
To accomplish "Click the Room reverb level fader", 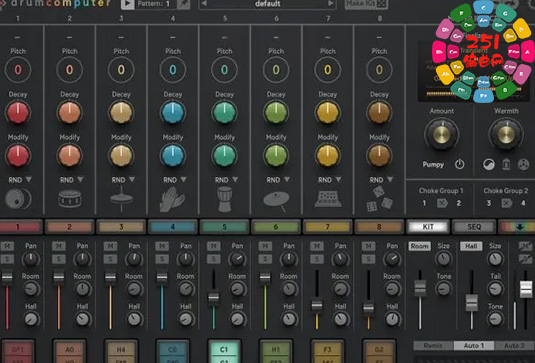I will tap(420, 288).
